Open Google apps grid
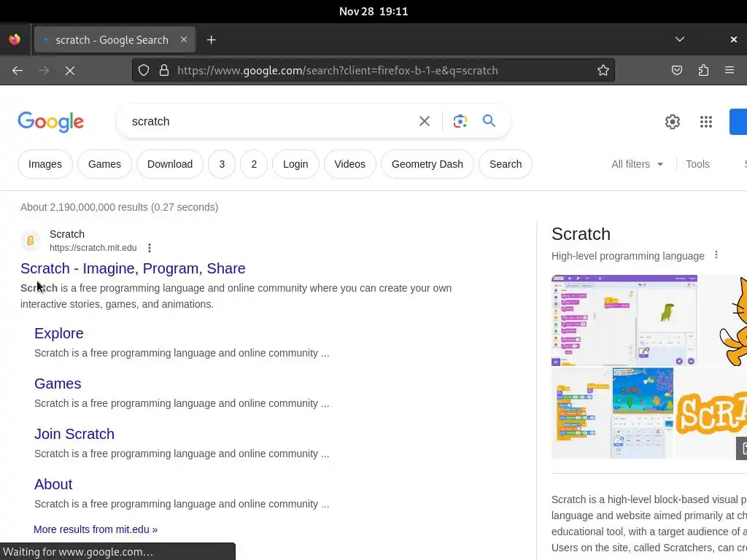The height and width of the screenshot is (560, 747). (706, 122)
